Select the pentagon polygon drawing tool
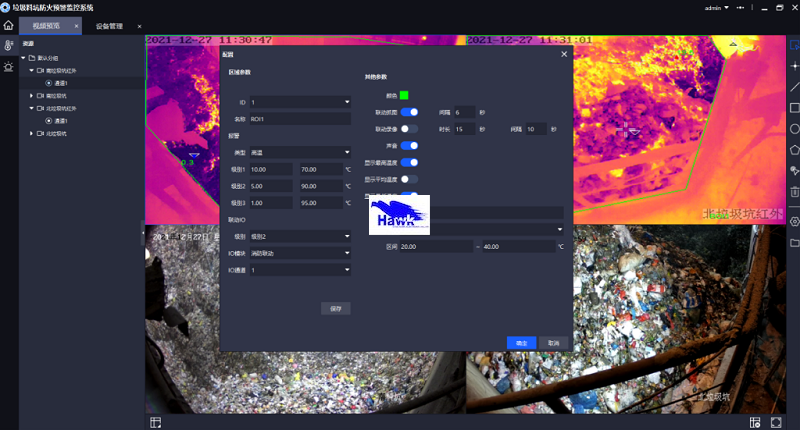 pyautogui.click(x=794, y=150)
